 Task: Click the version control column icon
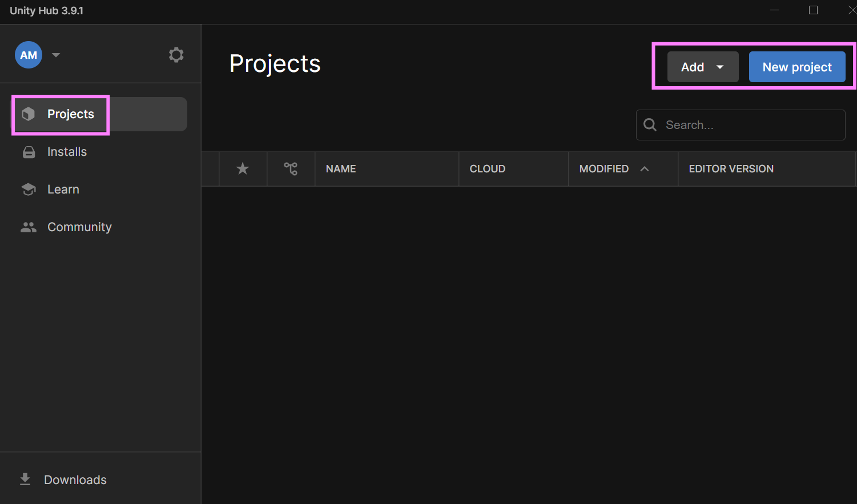coord(291,168)
